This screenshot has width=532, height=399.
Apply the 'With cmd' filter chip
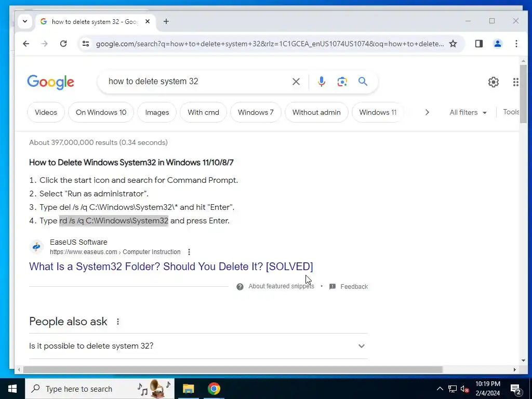[x=203, y=112]
